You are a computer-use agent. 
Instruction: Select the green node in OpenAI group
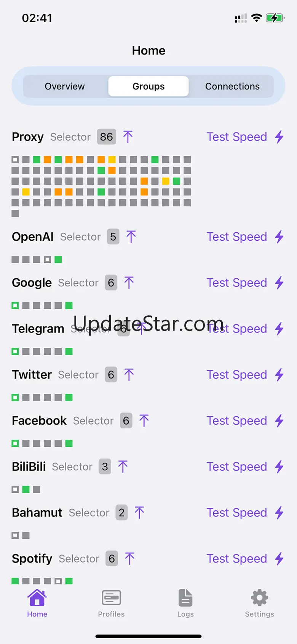point(58,260)
